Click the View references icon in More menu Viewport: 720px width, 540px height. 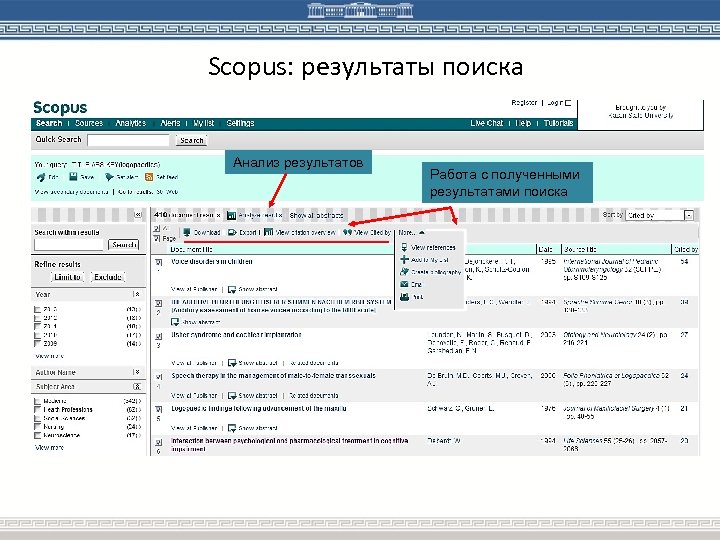(404, 247)
